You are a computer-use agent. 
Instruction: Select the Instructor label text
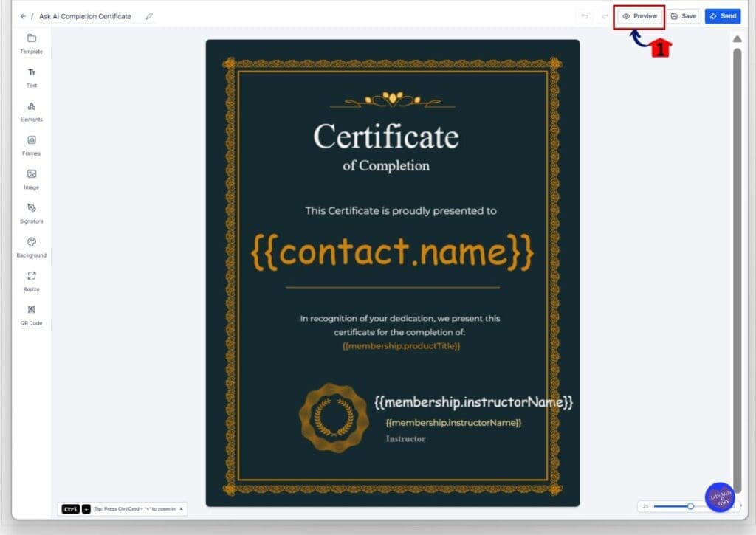pyautogui.click(x=405, y=439)
